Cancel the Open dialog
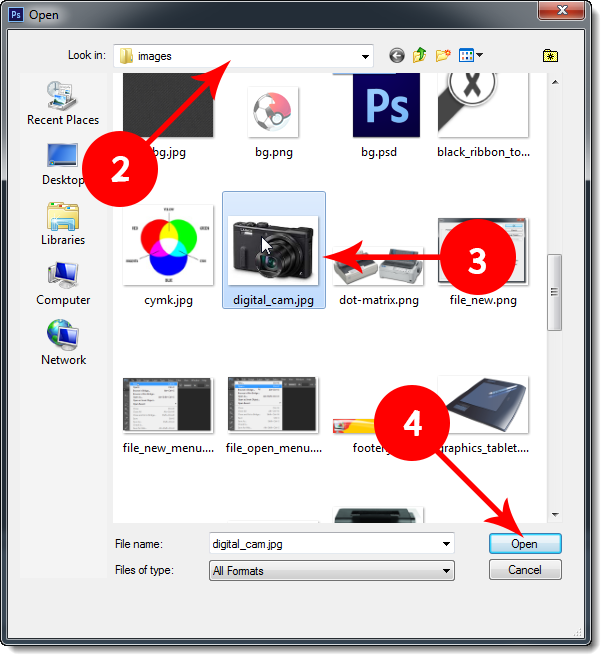The height and width of the screenshot is (661, 607). (525, 570)
